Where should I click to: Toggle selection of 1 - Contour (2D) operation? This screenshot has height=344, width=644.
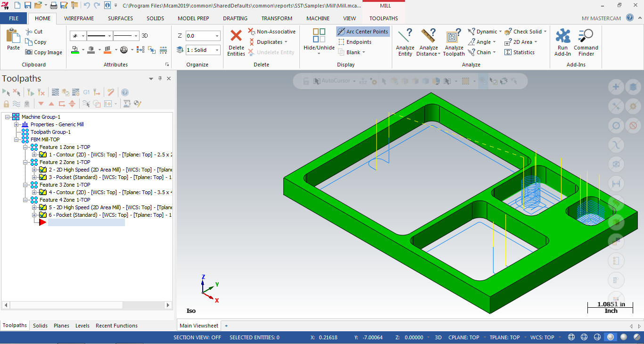point(43,155)
